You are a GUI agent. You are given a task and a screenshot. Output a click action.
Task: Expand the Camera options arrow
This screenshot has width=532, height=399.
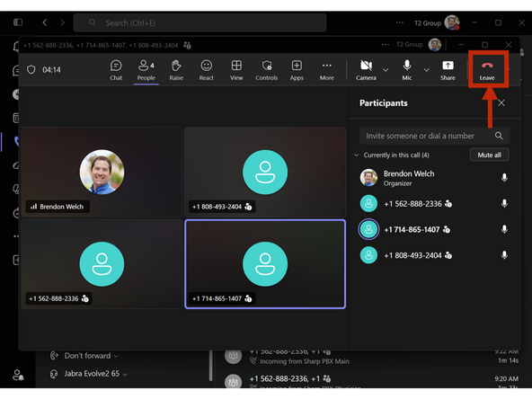[x=386, y=70]
